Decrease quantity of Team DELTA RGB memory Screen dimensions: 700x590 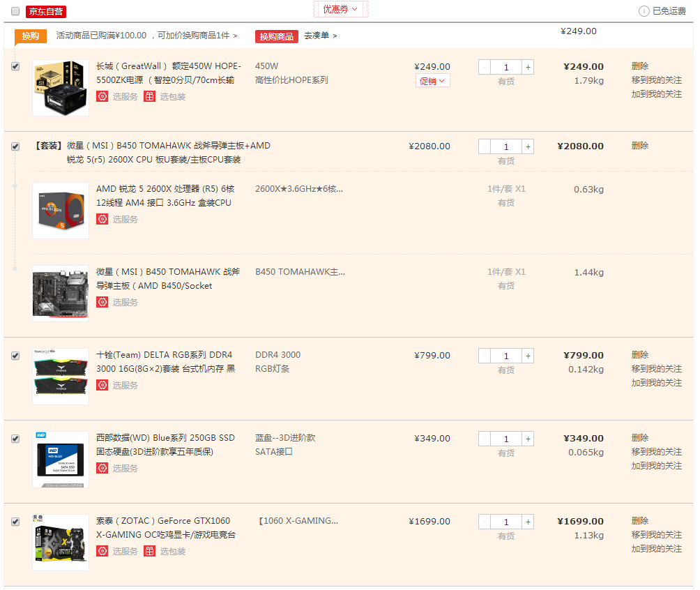click(x=485, y=356)
